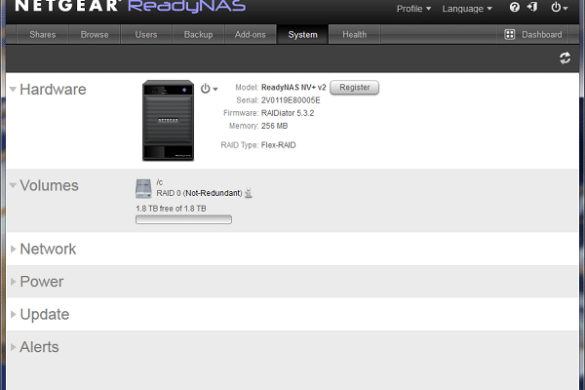
Task: Switch to the Shares tab
Action: [43, 35]
